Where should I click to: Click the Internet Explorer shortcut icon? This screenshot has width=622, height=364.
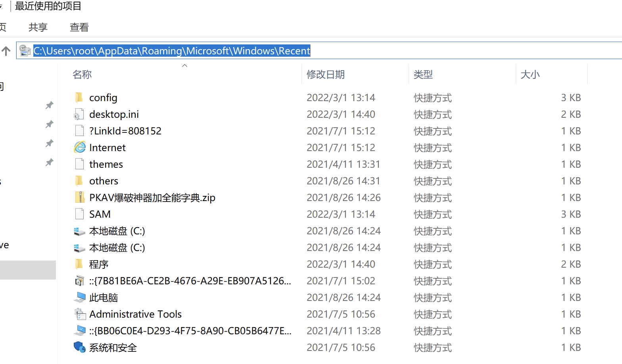coord(79,148)
